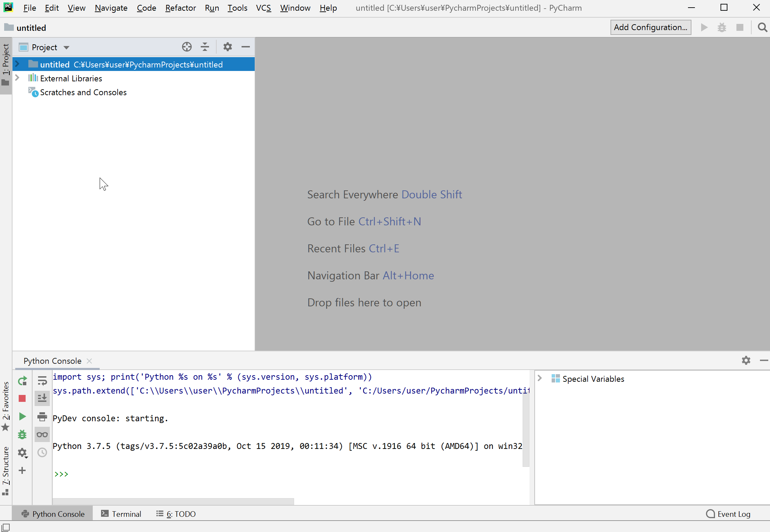Expand Special Variables node

540,378
